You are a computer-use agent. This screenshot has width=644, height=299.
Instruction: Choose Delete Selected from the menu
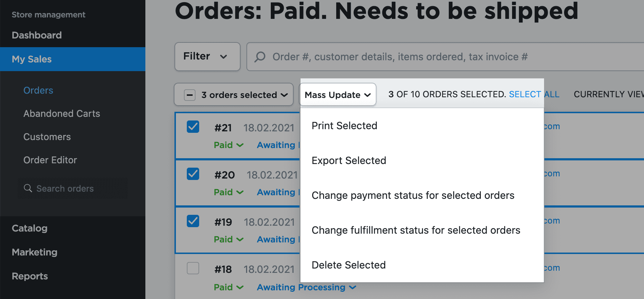click(x=349, y=265)
